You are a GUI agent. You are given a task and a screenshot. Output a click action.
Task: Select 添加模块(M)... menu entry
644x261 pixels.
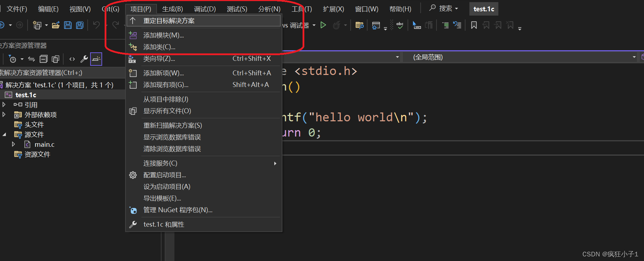[204, 35]
